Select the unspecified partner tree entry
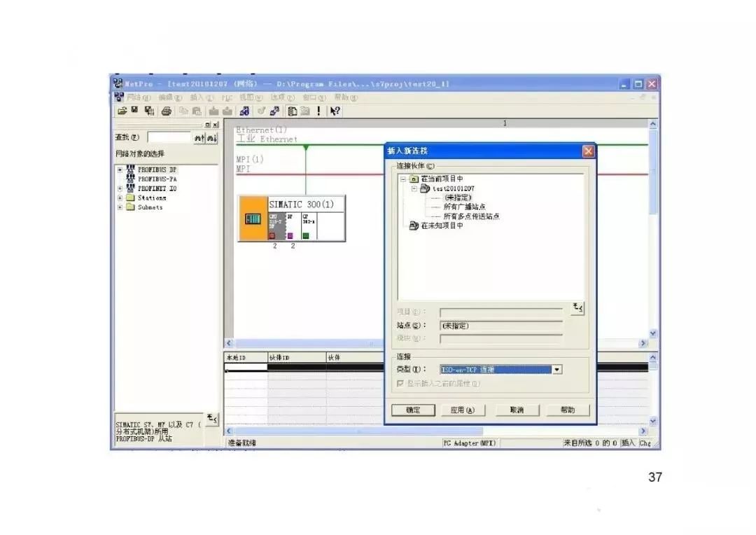Viewport: 756px width, 535px height. [x=457, y=197]
